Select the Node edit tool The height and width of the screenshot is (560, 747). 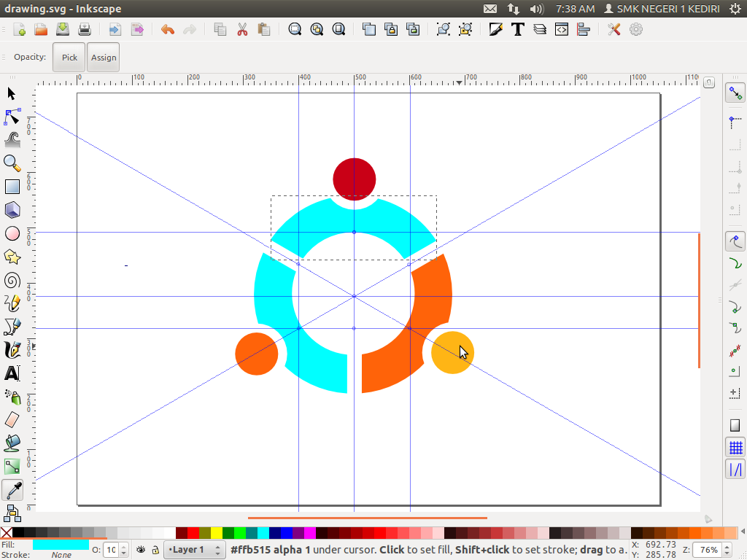12,117
